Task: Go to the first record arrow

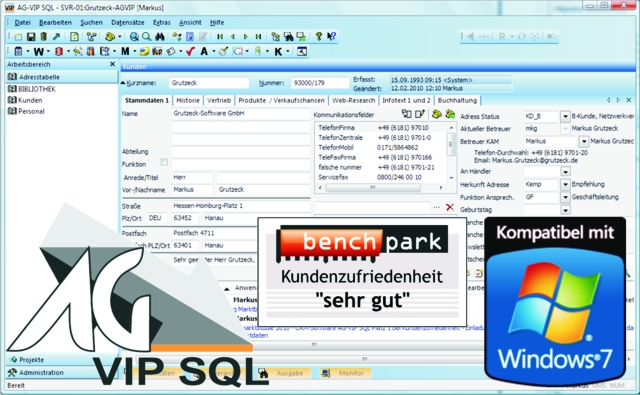Action: (220, 37)
